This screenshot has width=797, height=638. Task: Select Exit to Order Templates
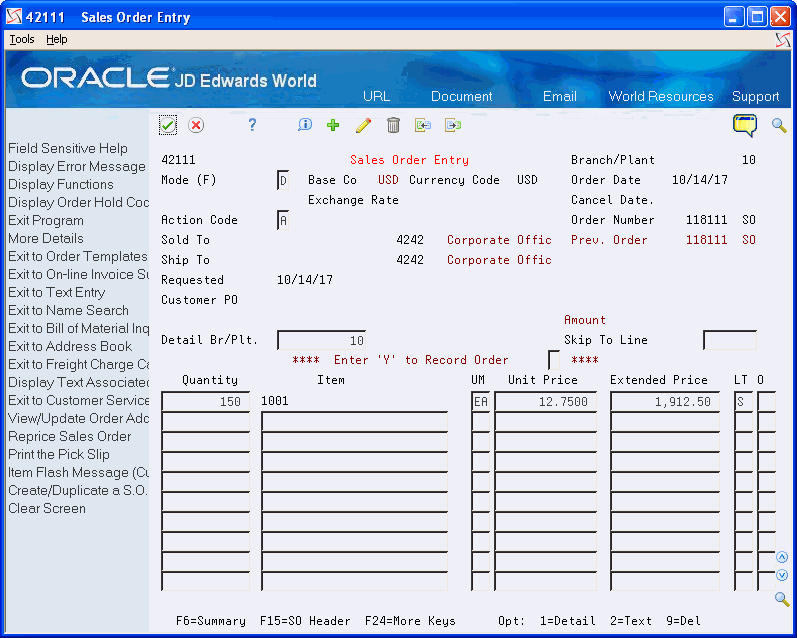point(78,256)
